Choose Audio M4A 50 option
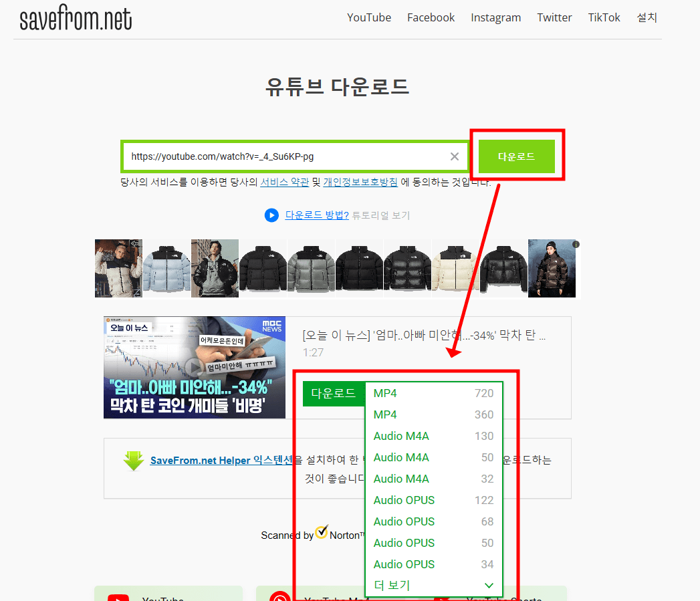Viewport: 700px width, 601px height. click(x=433, y=458)
